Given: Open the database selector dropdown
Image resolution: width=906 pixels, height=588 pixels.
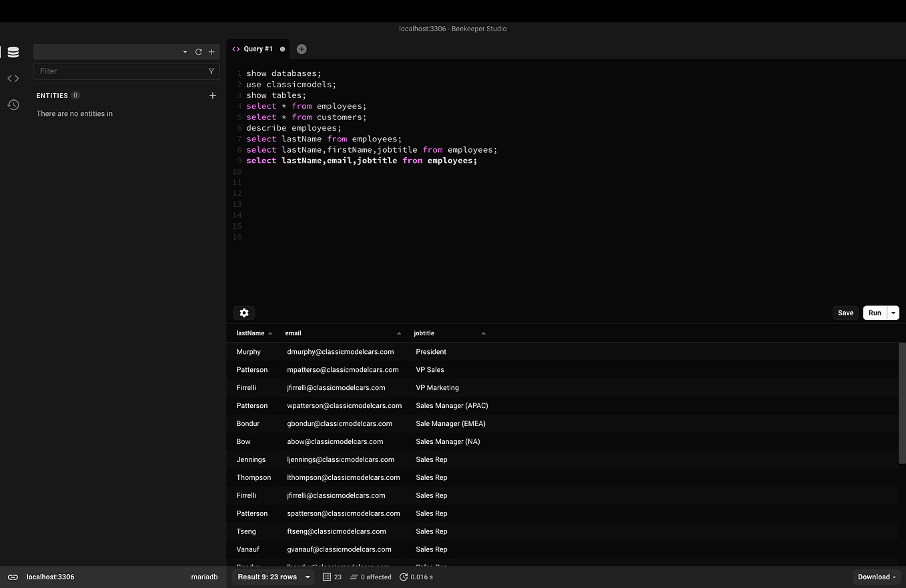Looking at the screenshot, I should (185, 51).
